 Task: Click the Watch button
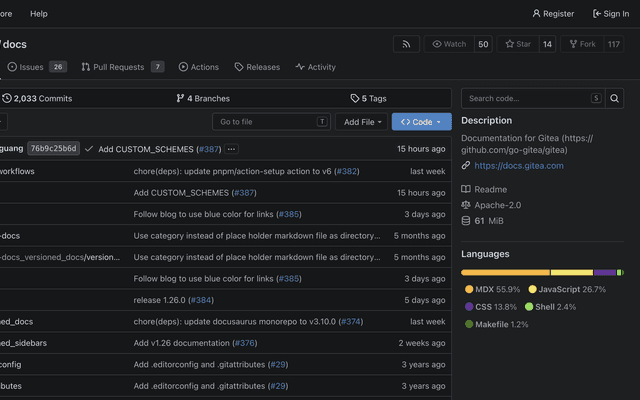[x=449, y=44]
